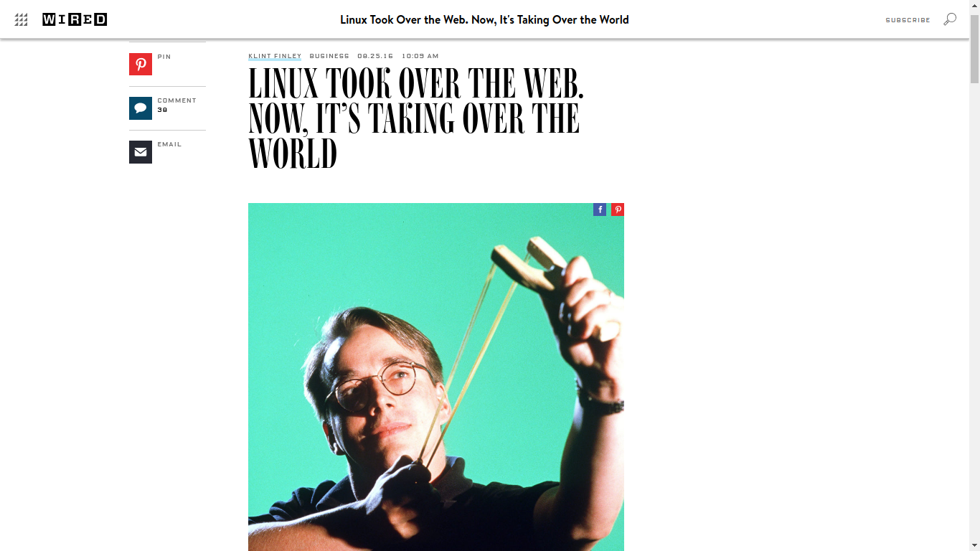This screenshot has width=980, height=551.
Task: Pin the photo using its overlay Pinterest icon
Action: pyautogui.click(x=618, y=209)
